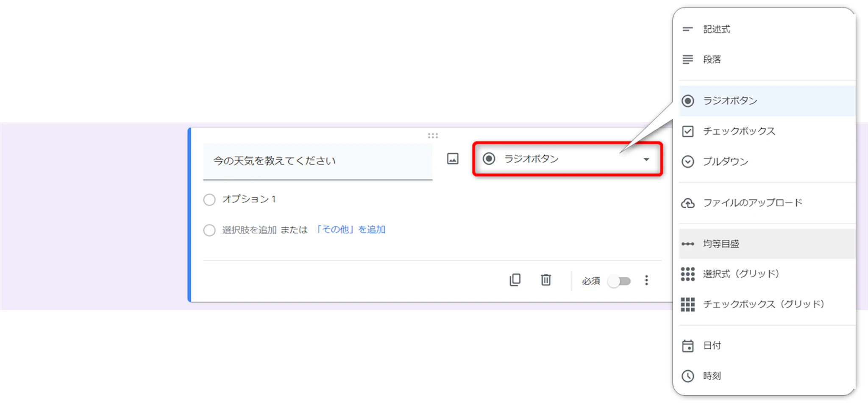
Task: Duplicate the question with the copy icon
Action: click(x=515, y=280)
